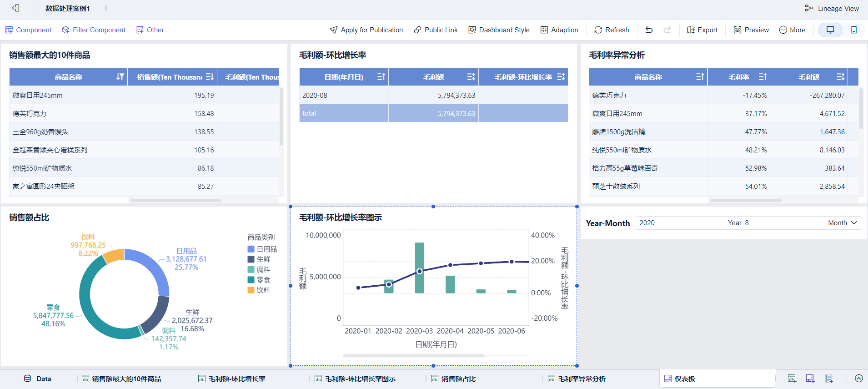Click the add component (chart plus) icon
Screen dimensions: 868x389
coord(792,379)
